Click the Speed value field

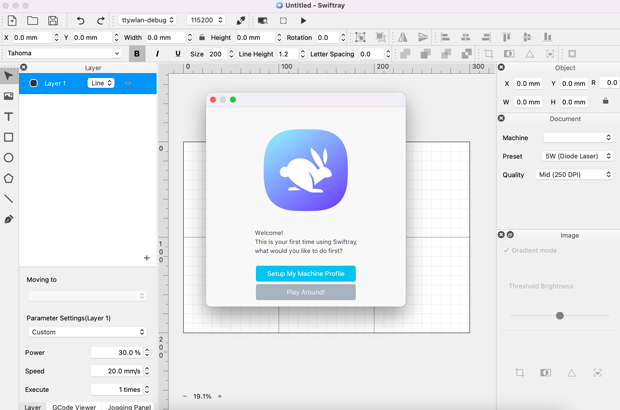(x=117, y=371)
